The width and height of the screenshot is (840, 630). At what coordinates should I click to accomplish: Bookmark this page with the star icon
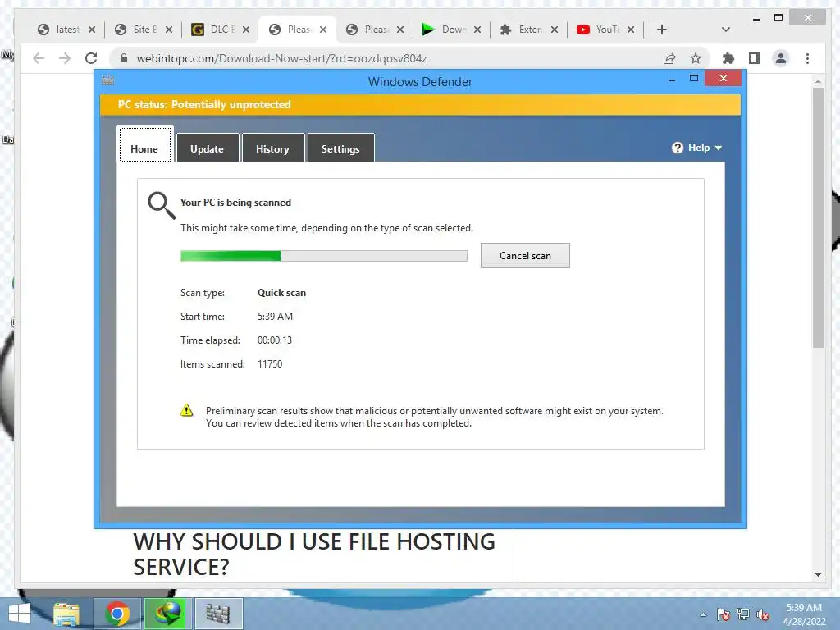coord(696,58)
